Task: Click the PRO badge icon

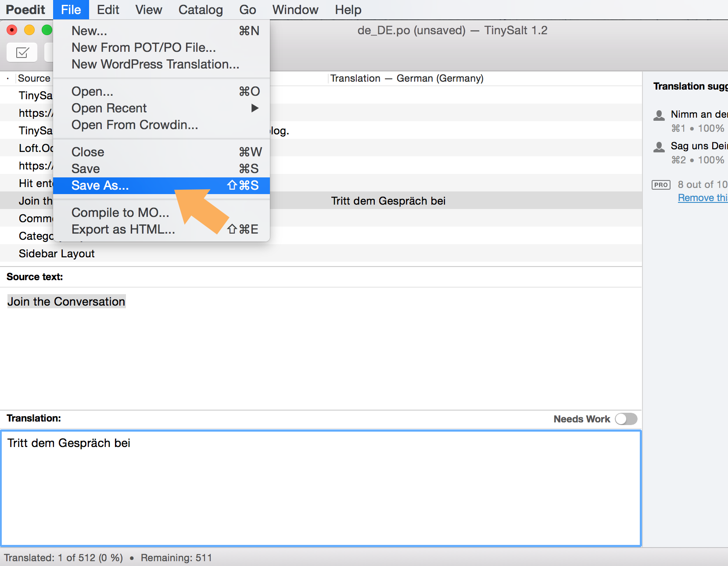Action: coord(661,185)
